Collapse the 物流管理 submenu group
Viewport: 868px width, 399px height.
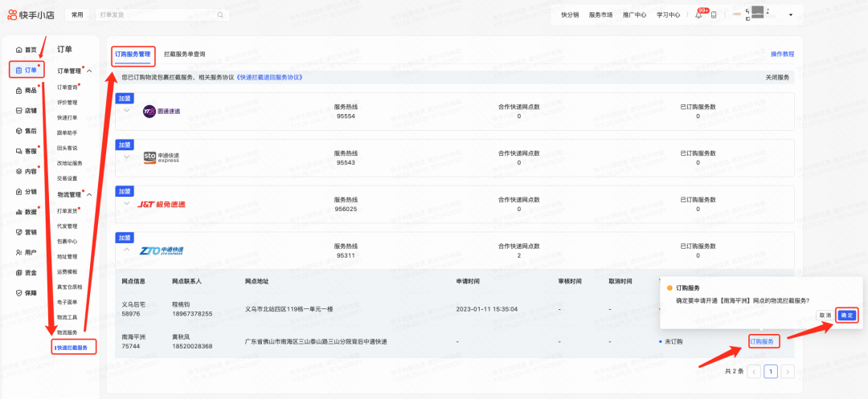(89, 194)
